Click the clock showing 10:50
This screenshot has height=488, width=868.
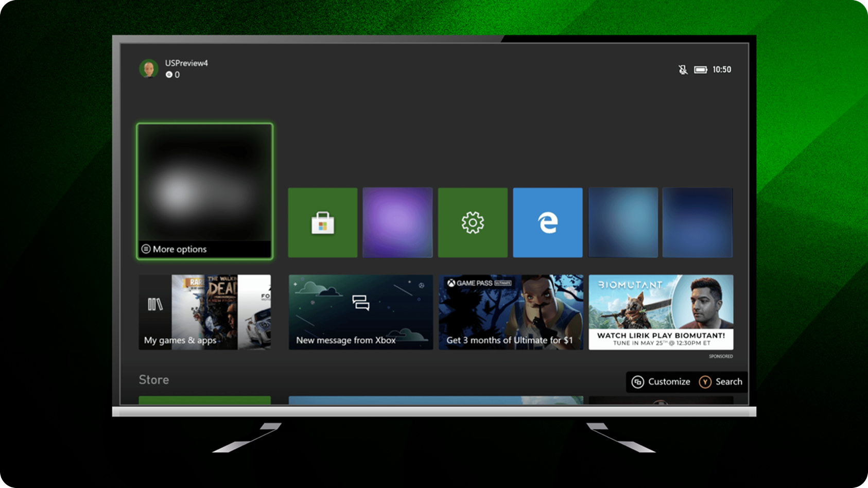coord(722,69)
